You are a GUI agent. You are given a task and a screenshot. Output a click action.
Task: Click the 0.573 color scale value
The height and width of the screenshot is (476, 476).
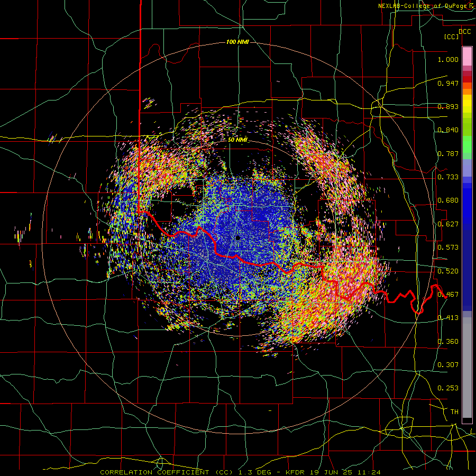pyautogui.click(x=448, y=248)
